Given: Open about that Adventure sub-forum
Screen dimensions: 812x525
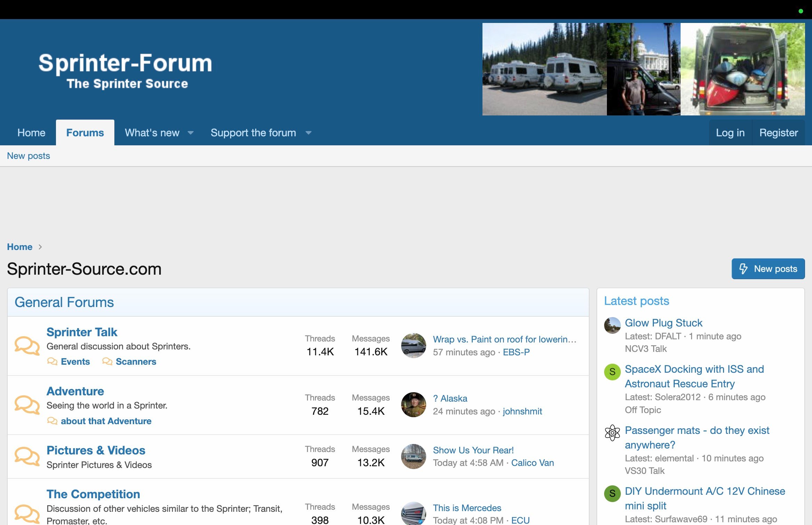Looking at the screenshot, I should (106, 421).
